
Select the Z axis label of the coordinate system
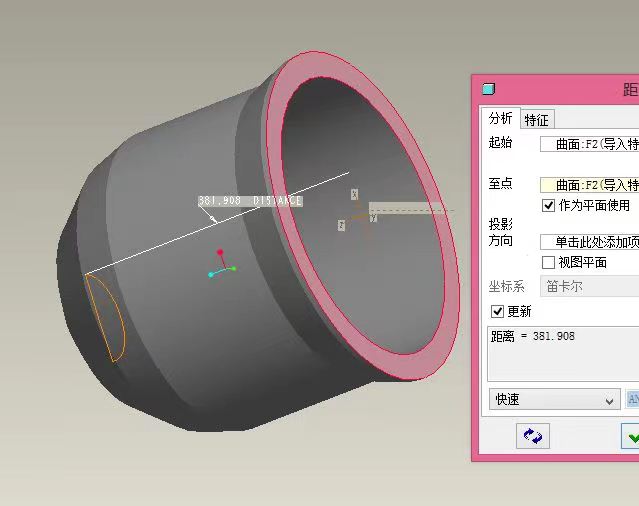[x=342, y=226]
